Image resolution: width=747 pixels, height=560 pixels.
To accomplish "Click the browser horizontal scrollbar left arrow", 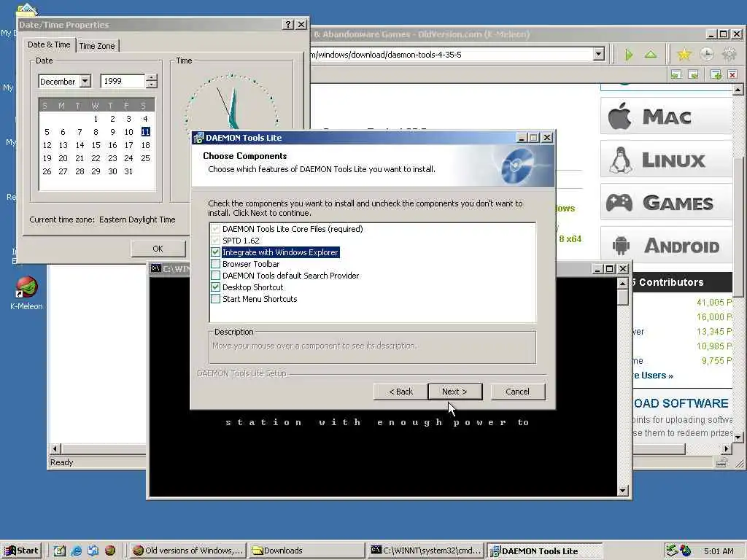I will [x=55, y=448].
